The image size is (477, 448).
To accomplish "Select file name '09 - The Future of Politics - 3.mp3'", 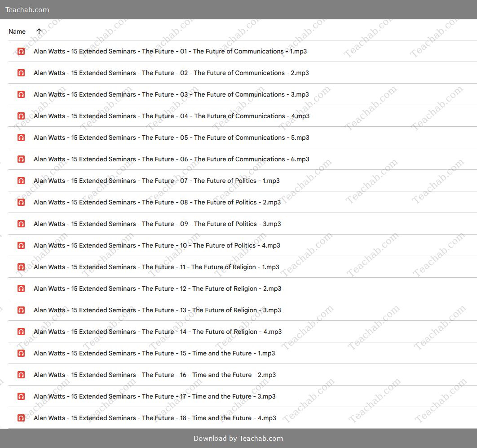I will pyautogui.click(x=157, y=224).
